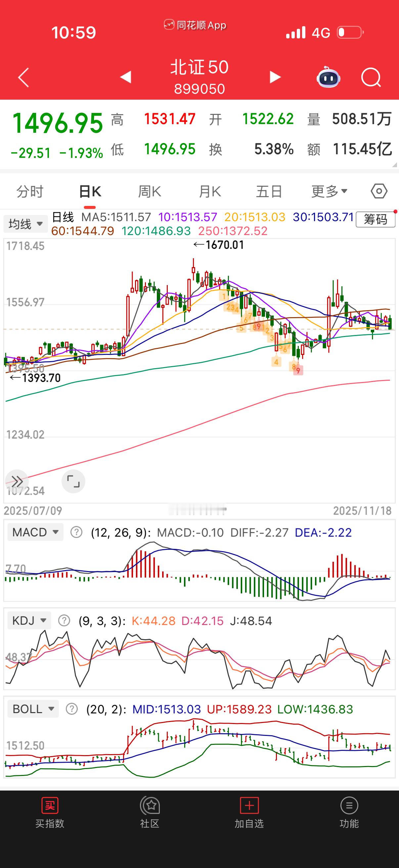The image size is (399, 868).
Task: Tap the turnover rate 5.38%
Action: coord(274,149)
